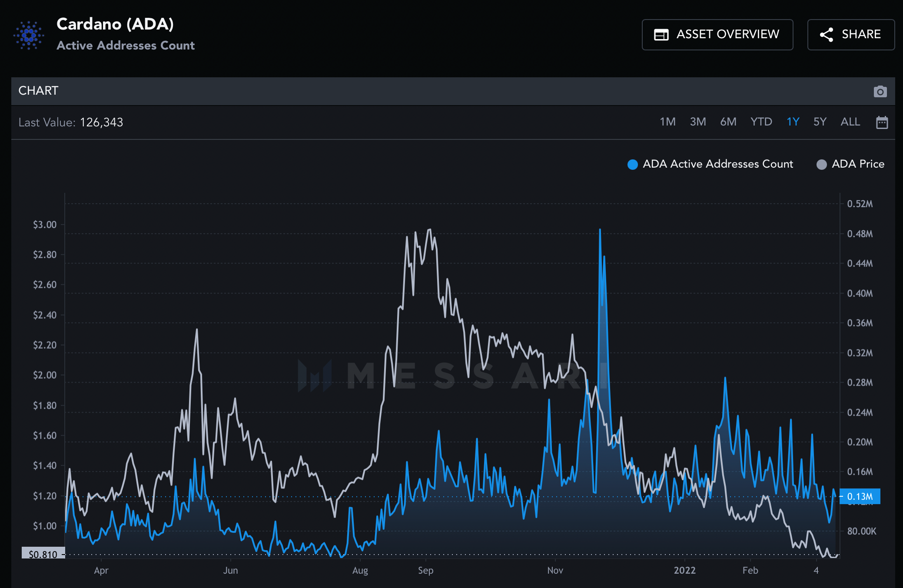The image size is (903, 588).
Task: Click the blue Active Addresses legend dot
Action: [633, 165]
